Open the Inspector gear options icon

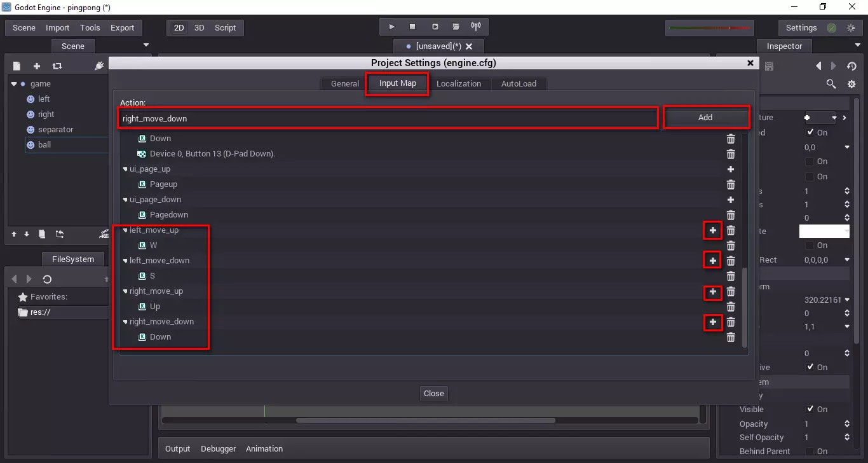coord(851,84)
